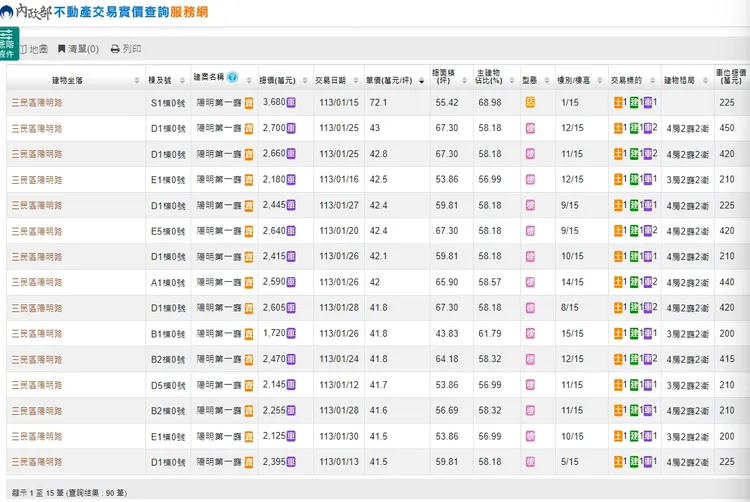Viewport: 750px width, 502px height.
Task: Select the A1棟0號 building number cell
Action: point(168,283)
